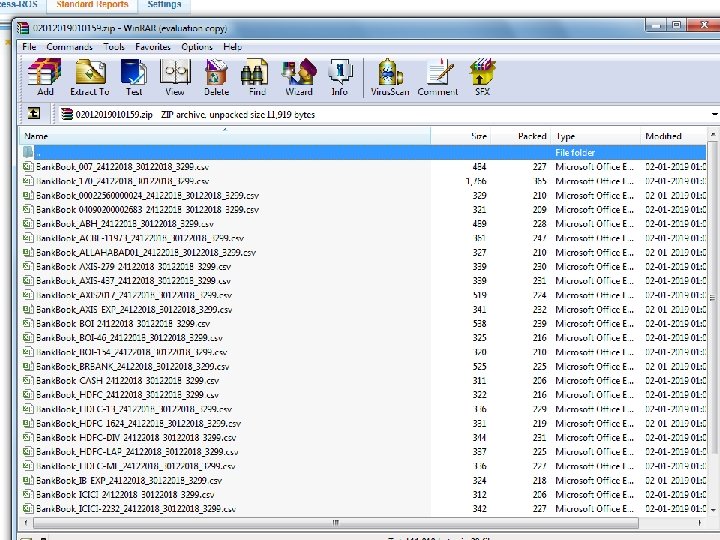
Task: Open the Help menu
Action: pos(232,46)
